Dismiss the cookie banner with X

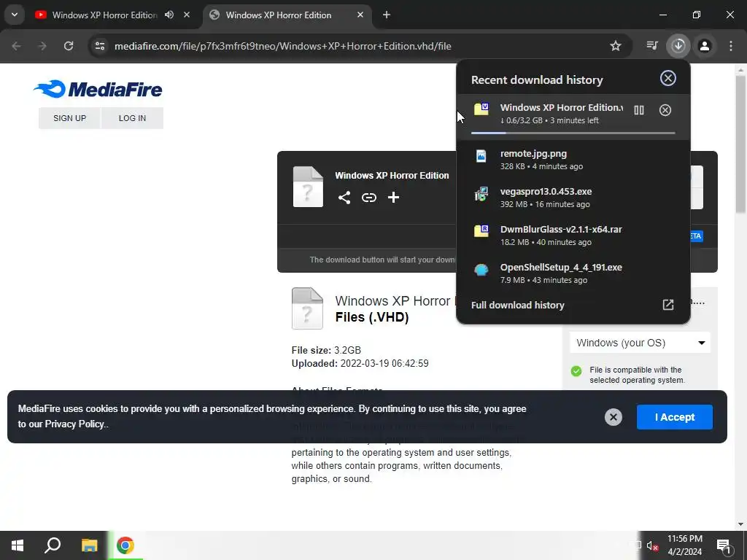[x=613, y=417]
